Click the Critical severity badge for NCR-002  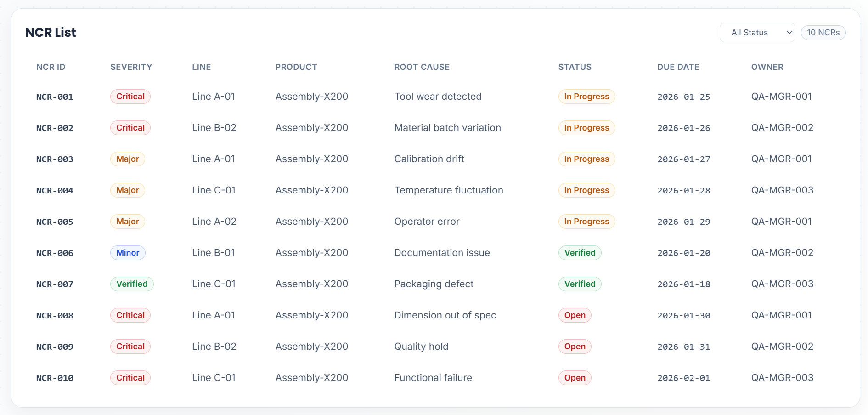pyautogui.click(x=130, y=128)
